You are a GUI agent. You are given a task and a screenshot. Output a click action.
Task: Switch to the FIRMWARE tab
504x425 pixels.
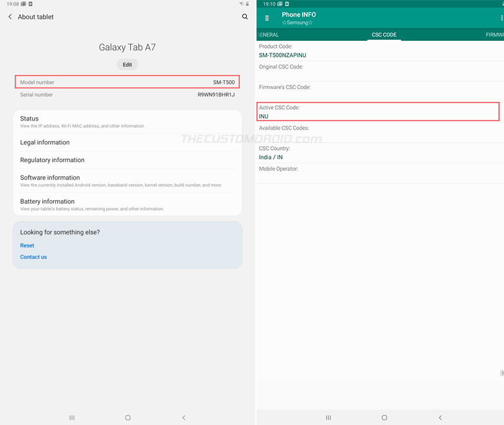coord(494,35)
